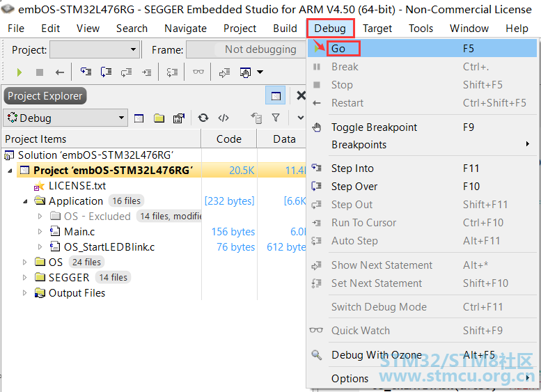Viewport: 541px width, 392px height.
Task: Expand the OS_StartLEDBlink.c node
Action: pos(40,247)
